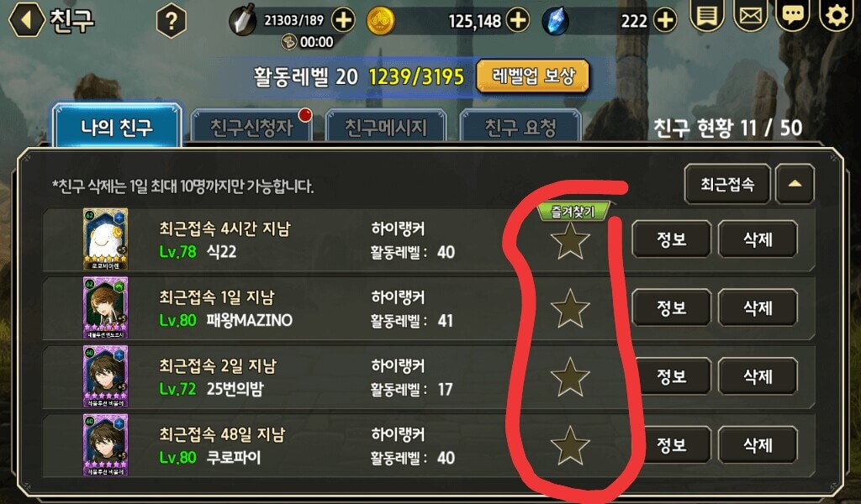
Task: Switch to the 친구신청자 tab
Action: 251,128
